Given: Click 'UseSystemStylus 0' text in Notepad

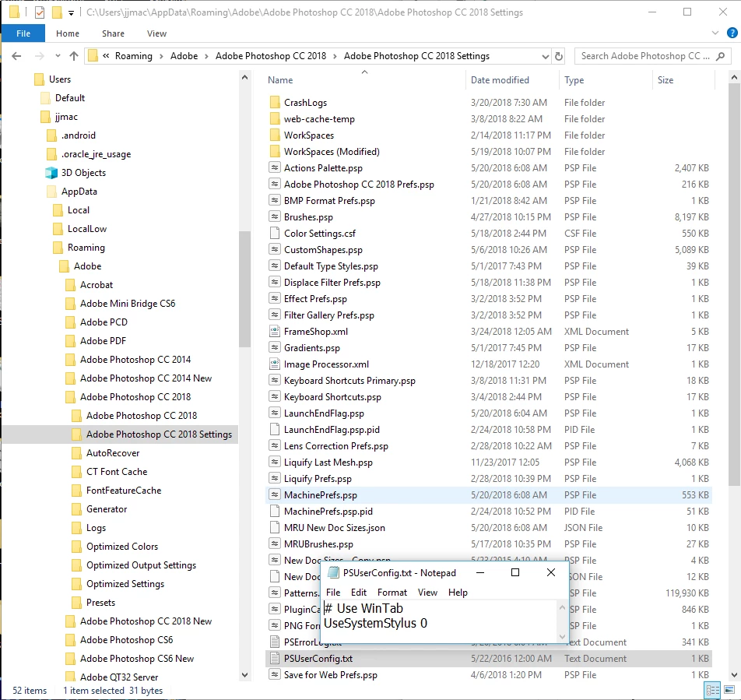Looking at the screenshot, I should coord(375,624).
